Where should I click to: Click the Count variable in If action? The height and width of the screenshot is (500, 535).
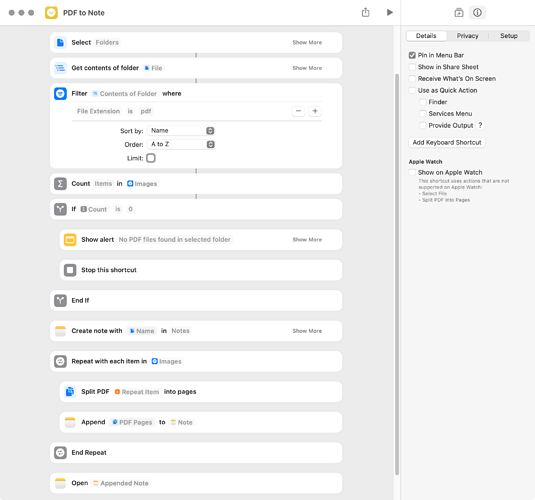pos(94,209)
